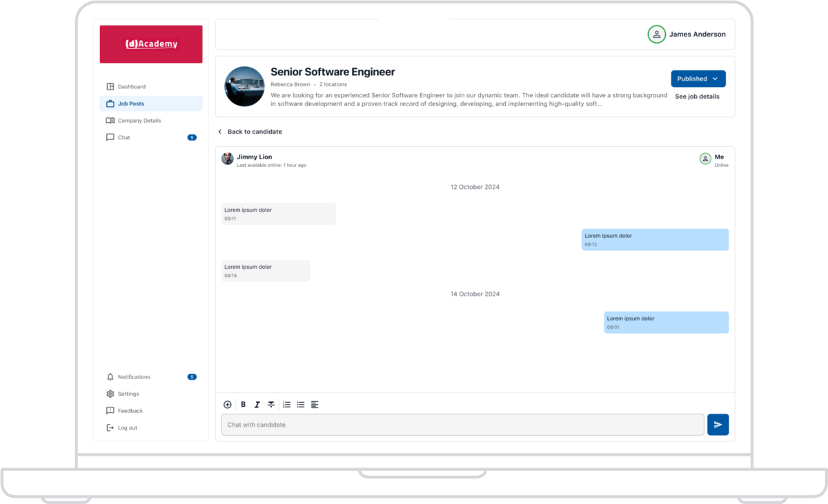The height and width of the screenshot is (504, 828).
Task: Go back via Back to candidate
Action: 250,132
